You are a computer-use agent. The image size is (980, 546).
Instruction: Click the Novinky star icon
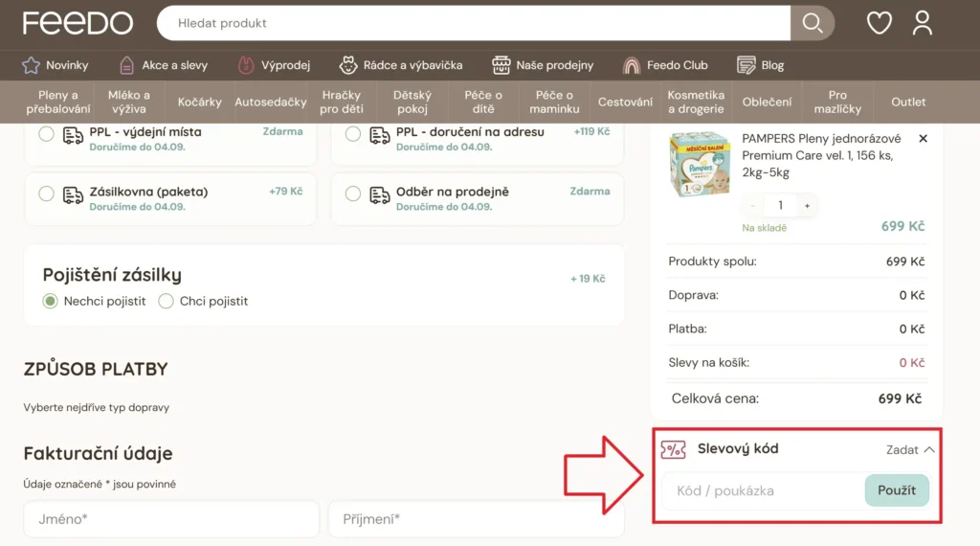(31, 65)
